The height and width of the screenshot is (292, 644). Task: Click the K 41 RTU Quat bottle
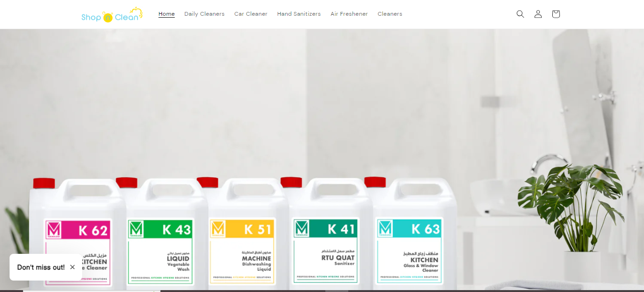(330, 234)
